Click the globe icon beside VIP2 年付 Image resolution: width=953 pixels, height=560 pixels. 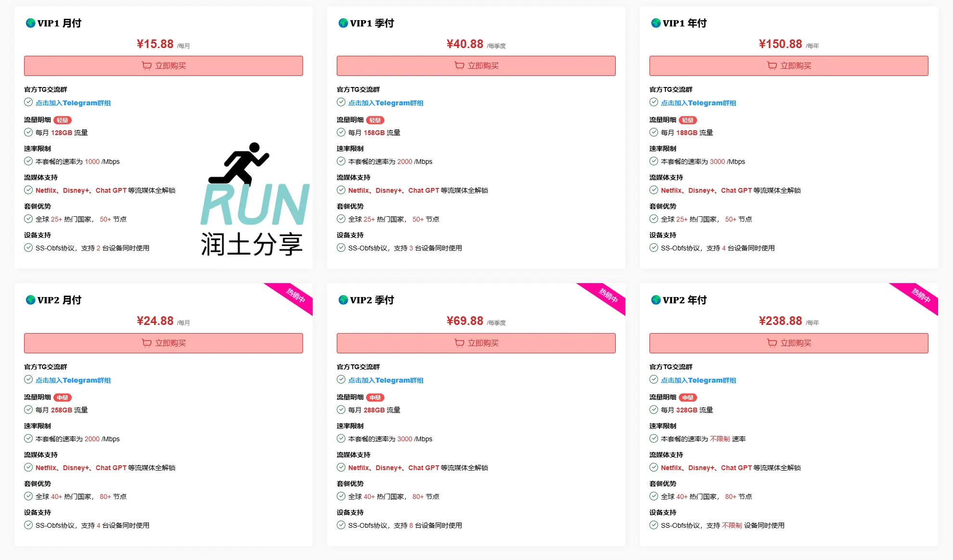point(656,300)
